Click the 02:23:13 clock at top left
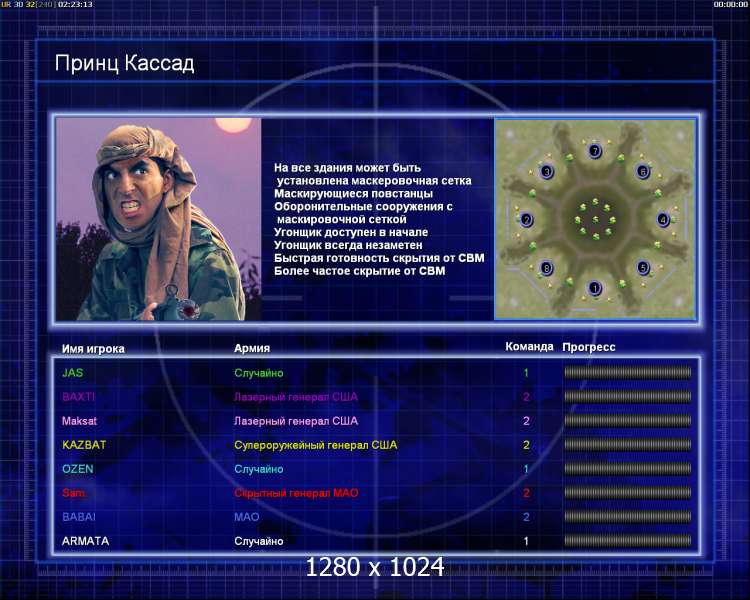 click(75, 4)
